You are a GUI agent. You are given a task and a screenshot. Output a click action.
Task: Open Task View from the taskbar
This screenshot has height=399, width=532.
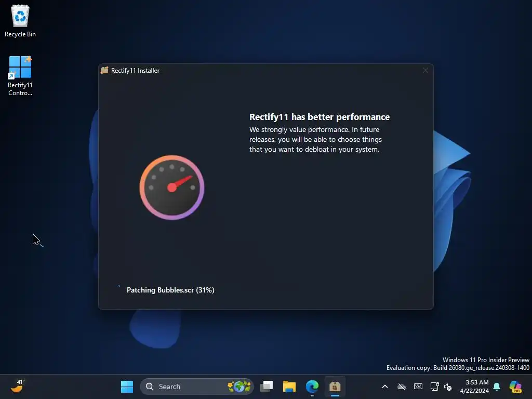tap(267, 387)
